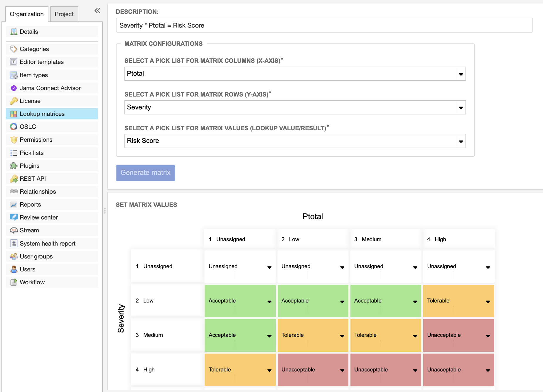543x392 pixels.
Task: Click the Stream speech bubble icon
Action: pos(14,230)
